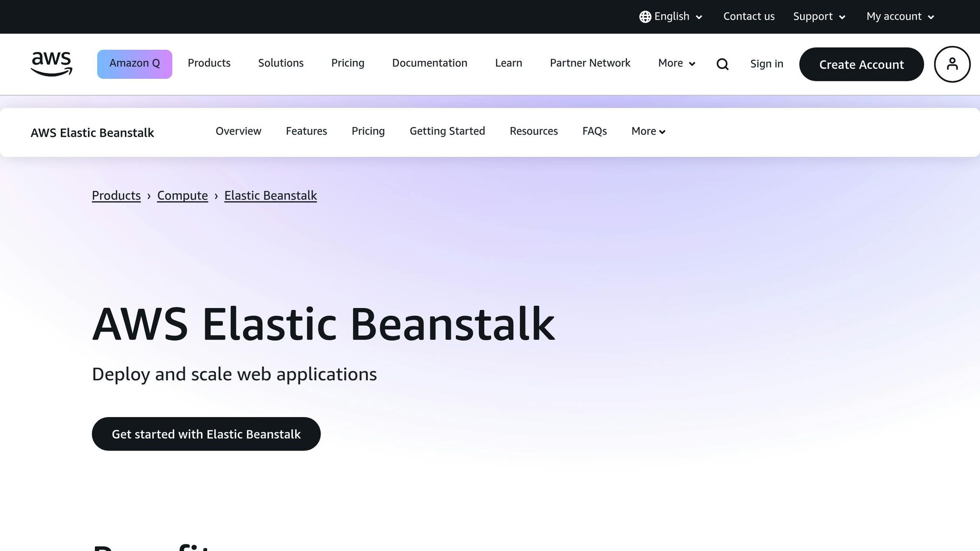Open the Solutions menu
Screen dimensions: 980x551
pos(281,63)
